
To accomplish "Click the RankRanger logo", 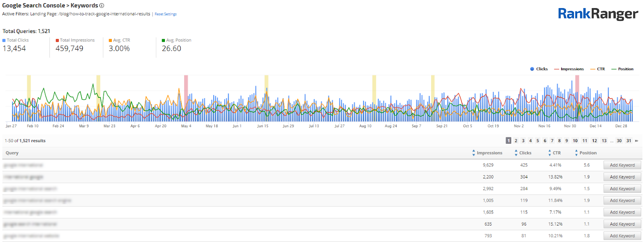I will coord(598,14).
